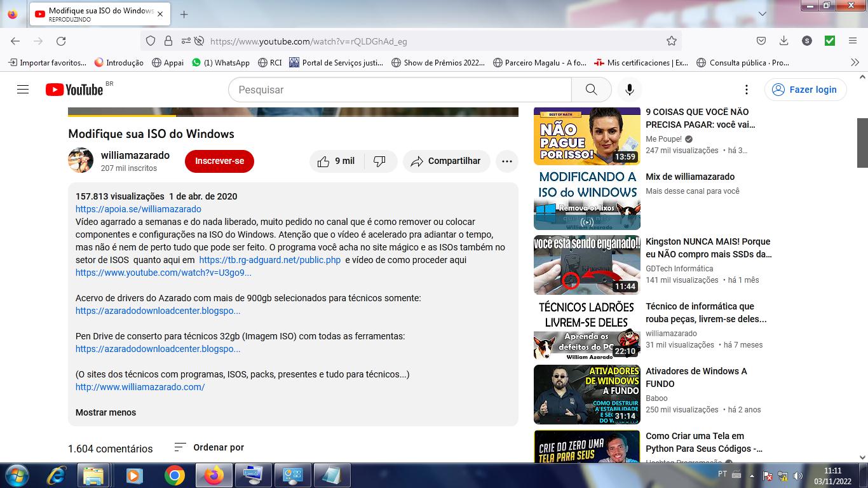Bookmark this page with star icon
The height and width of the screenshot is (488, 868).
(672, 41)
